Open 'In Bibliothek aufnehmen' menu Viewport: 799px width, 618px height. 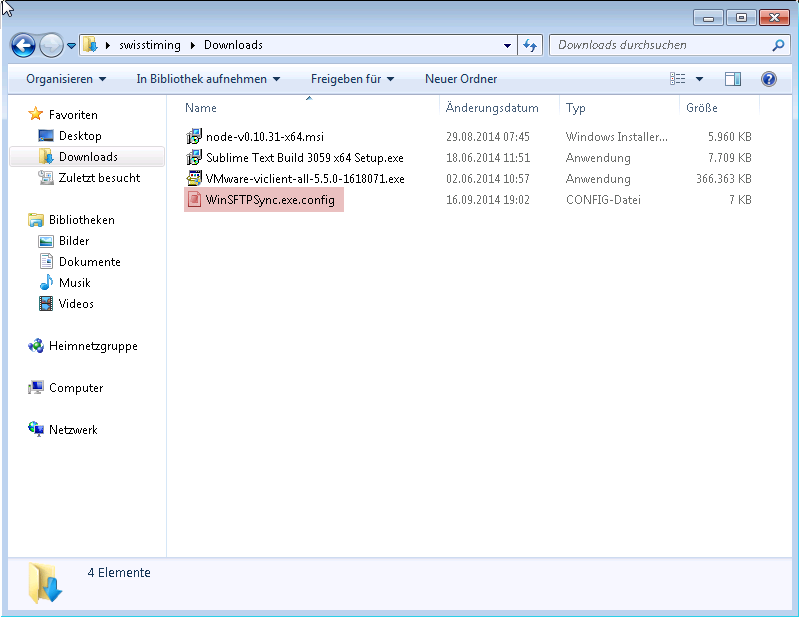click(208, 79)
